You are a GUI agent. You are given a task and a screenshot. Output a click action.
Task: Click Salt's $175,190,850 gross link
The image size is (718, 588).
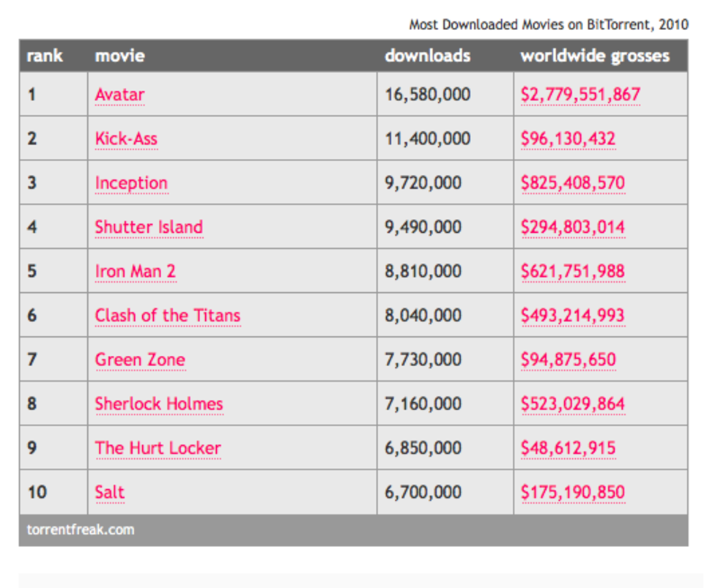click(x=573, y=492)
